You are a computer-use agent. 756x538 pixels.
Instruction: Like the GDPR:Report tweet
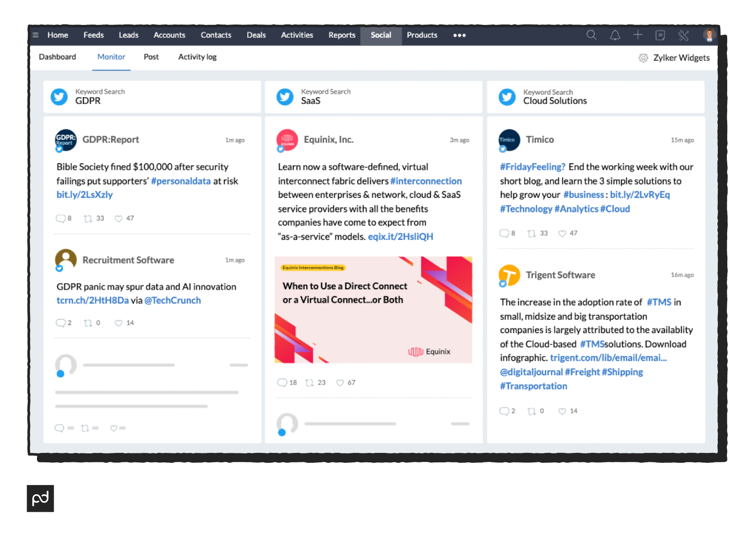coord(119,218)
